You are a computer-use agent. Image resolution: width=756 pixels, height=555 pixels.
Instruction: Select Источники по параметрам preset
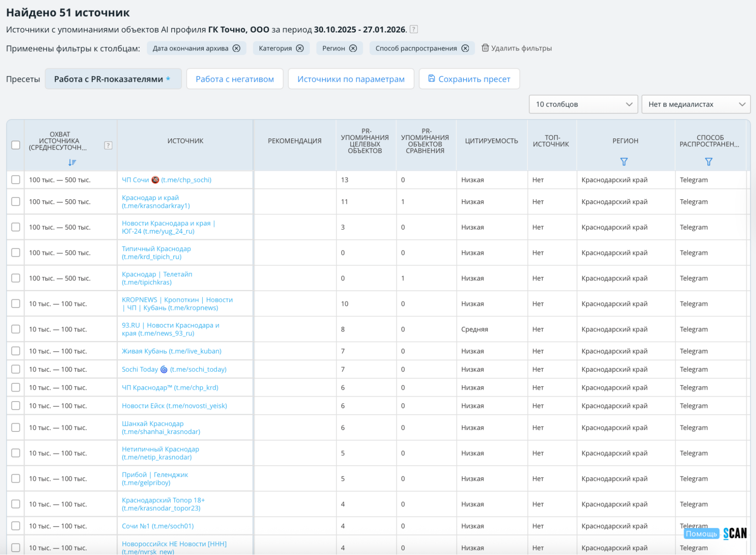351,79
